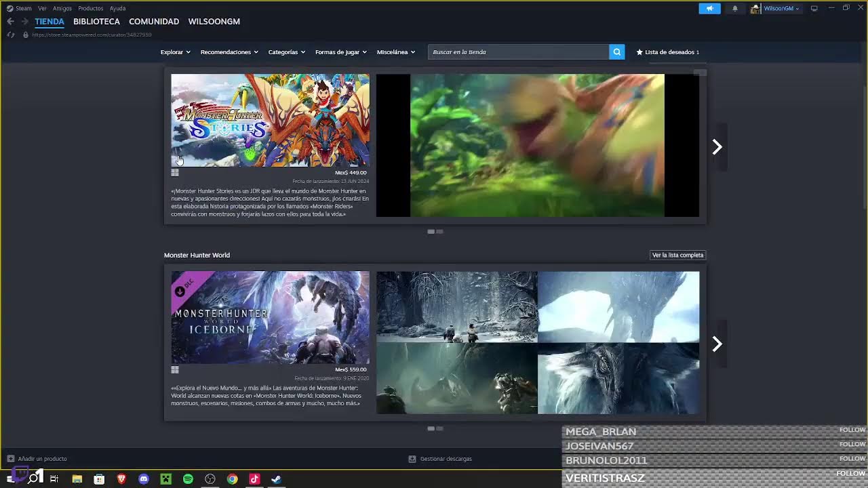Viewport: 868px width, 488px height.
Task: Play the Monster Hunter Stories trailer preview
Action: coord(538,146)
